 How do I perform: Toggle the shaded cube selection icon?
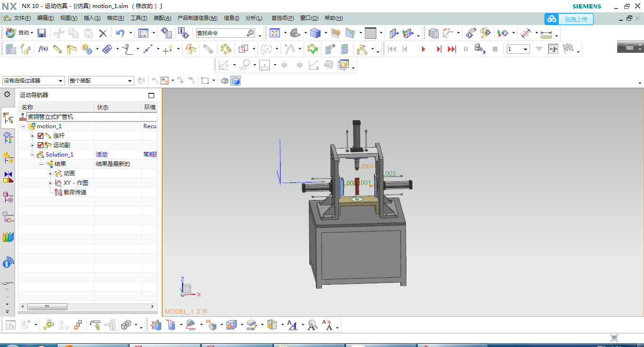236,81
